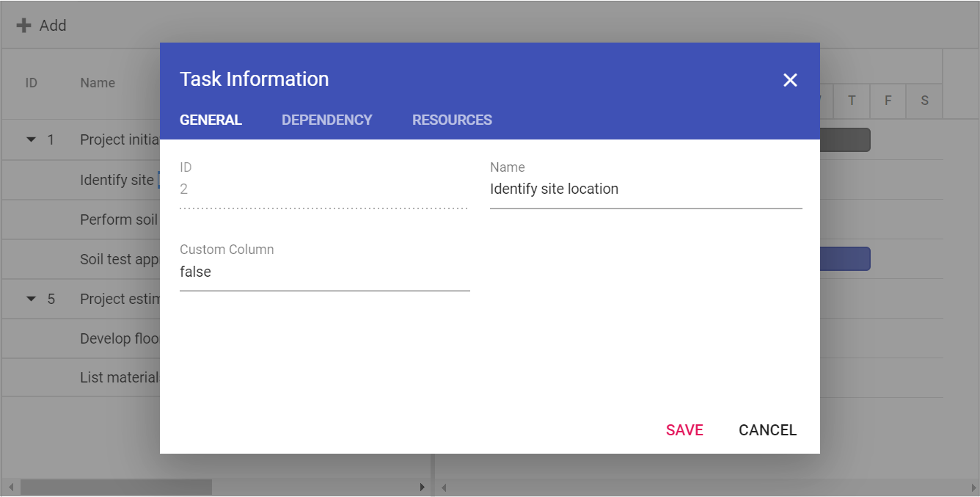Screen dimensions: 980x497
Task: Click the T day header in timeline
Action: (852, 101)
